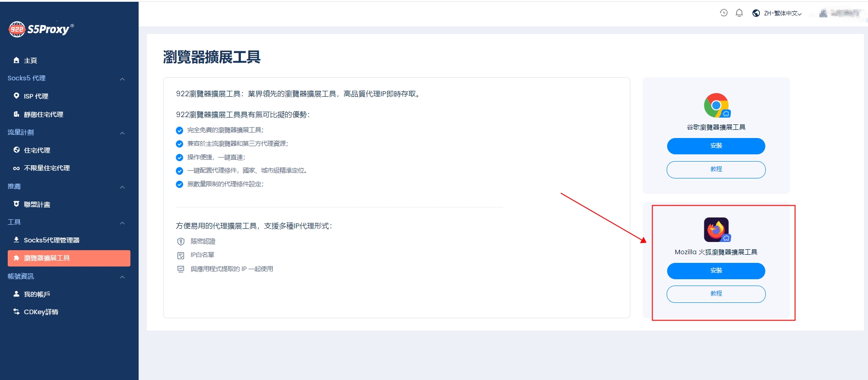Open the notifications bell
This screenshot has height=380, width=868.
click(x=739, y=13)
